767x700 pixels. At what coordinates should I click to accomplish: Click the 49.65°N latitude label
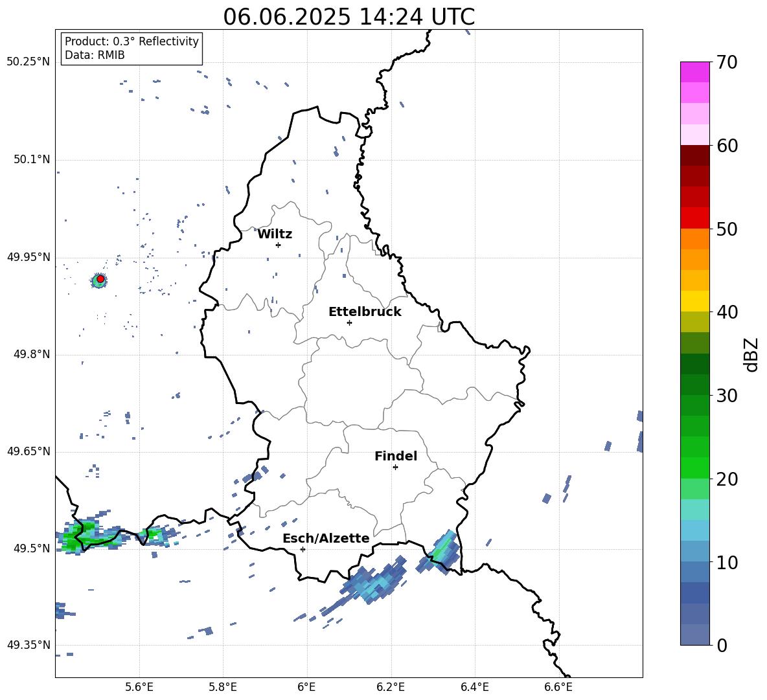(x=29, y=451)
